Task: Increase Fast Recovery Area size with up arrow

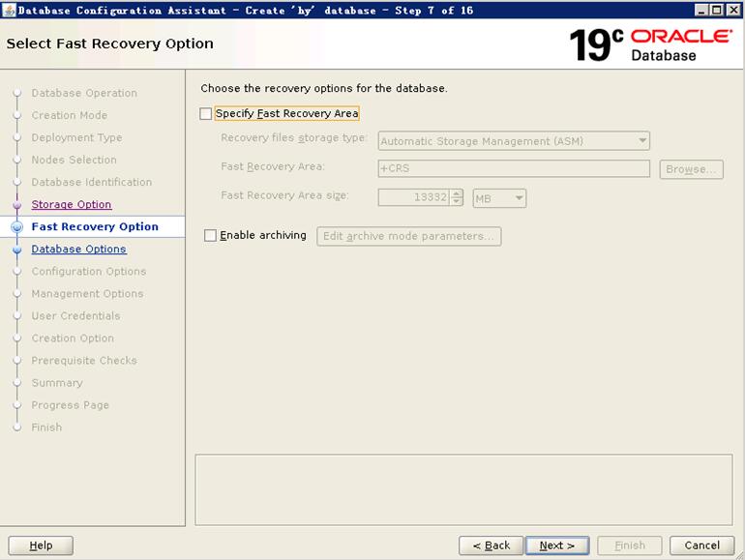Action: pyautogui.click(x=456, y=193)
